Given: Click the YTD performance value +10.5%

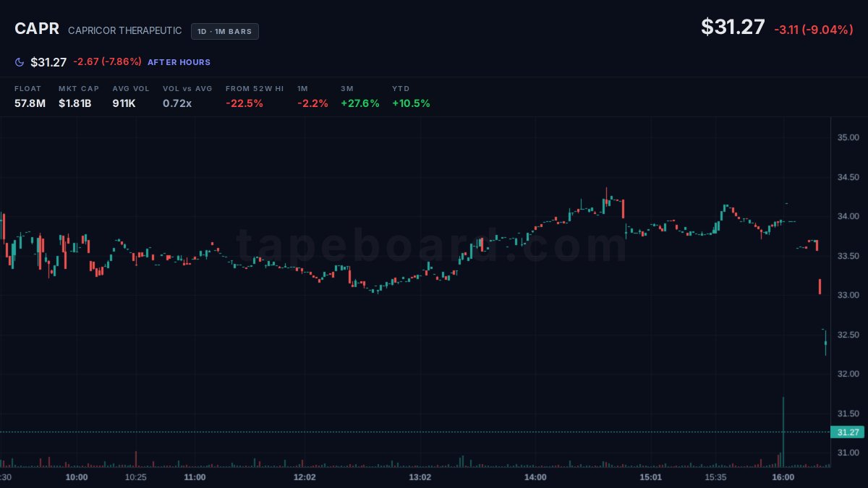Looking at the screenshot, I should coord(411,103).
